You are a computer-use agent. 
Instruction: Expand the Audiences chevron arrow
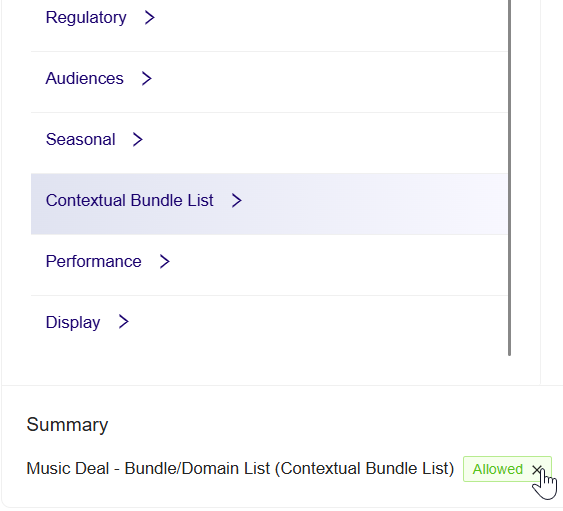click(x=146, y=78)
